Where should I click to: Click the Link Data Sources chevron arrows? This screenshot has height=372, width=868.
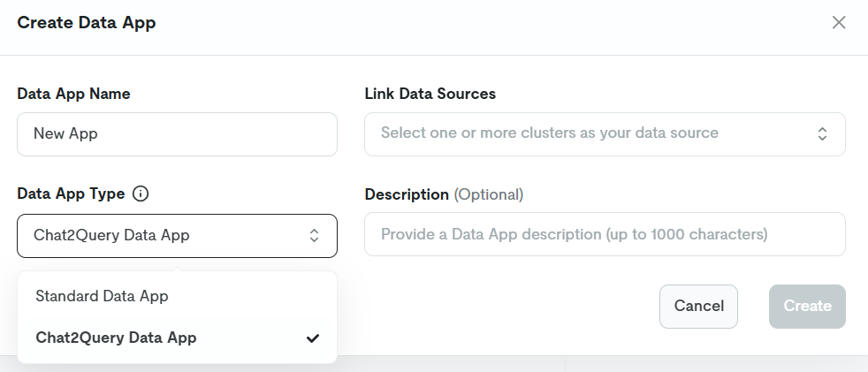822,133
